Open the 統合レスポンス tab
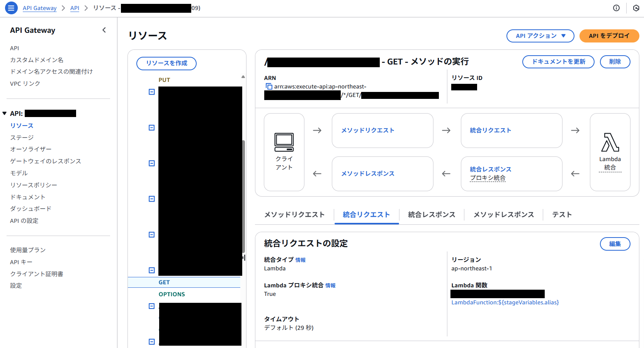This screenshot has width=644, height=348. (432, 215)
